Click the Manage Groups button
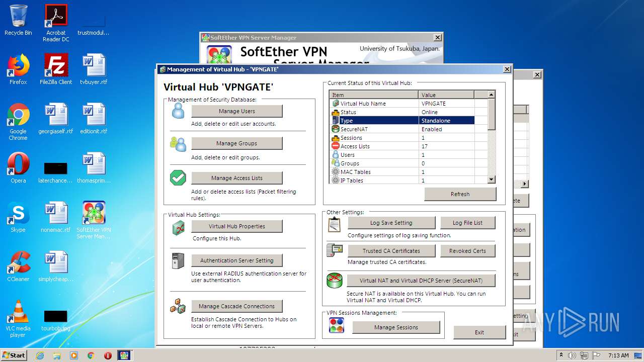Image resolution: width=644 pixels, height=362 pixels. (237, 143)
